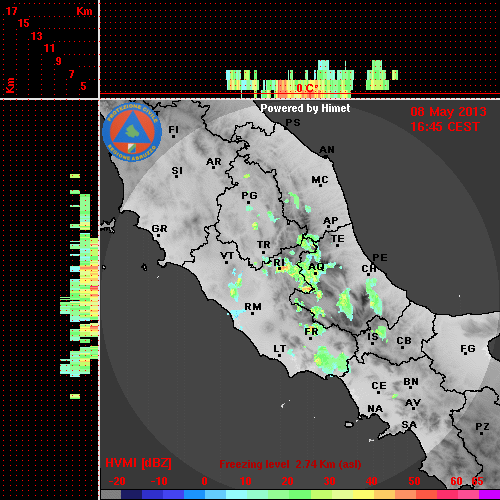Pick the dark blue -20 dBZ swatch
The image size is (500, 500).
tap(132, 494)
